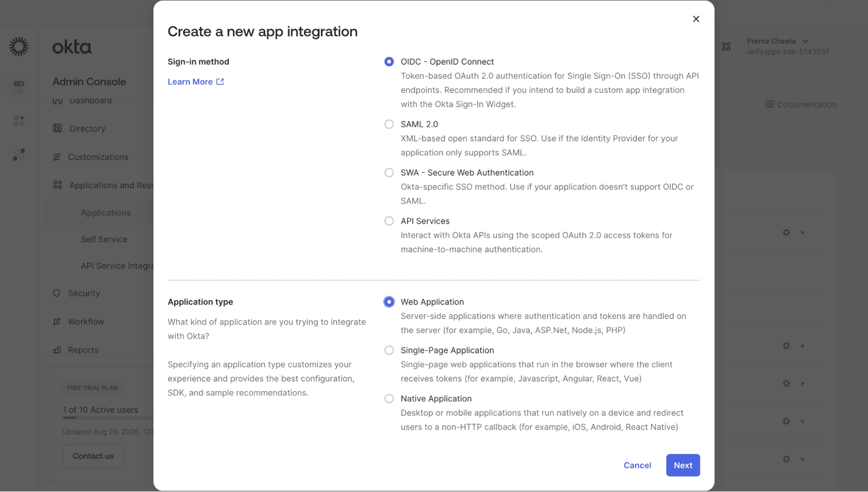The width and height of the screenshot is (868, 492).
Task: Open Customizations in the sidebar
Action: pyautogui.click(x=98, y=157)
